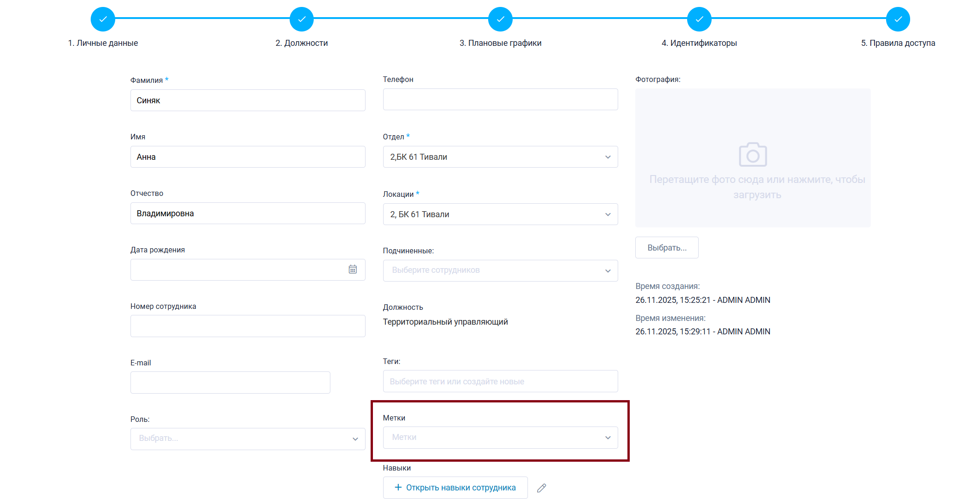Click the Идентификаторы step label
Screen dimensions: 980x502
point(699,43)
